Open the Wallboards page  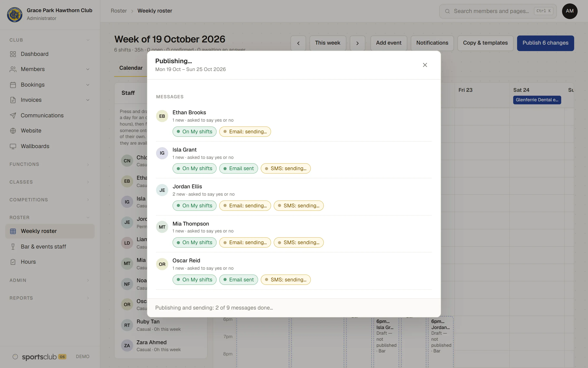click(50, 146)
